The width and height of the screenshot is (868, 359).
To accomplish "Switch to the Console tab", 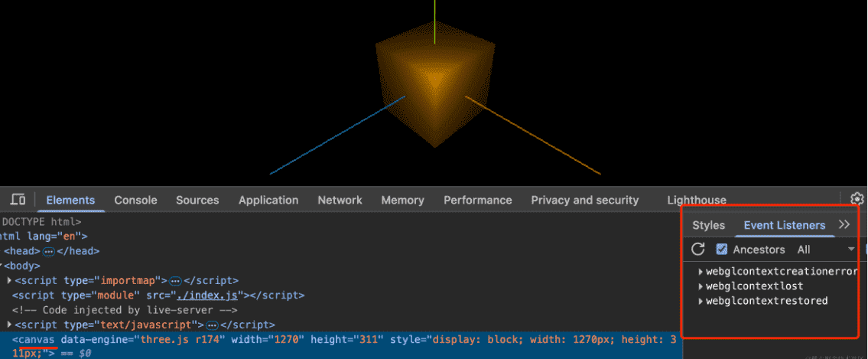I will click(135, 201).
